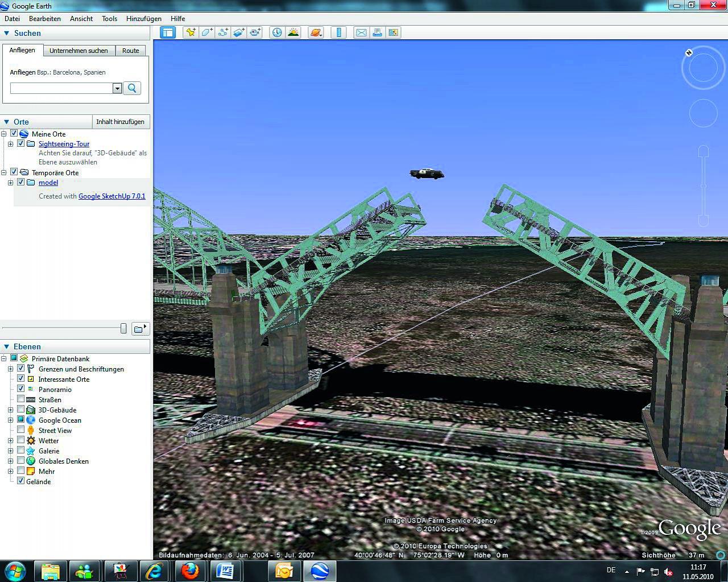The image size is (728, 582).
Task: Click the Inhalt hinzufügen button
Action: pos(121,122)
